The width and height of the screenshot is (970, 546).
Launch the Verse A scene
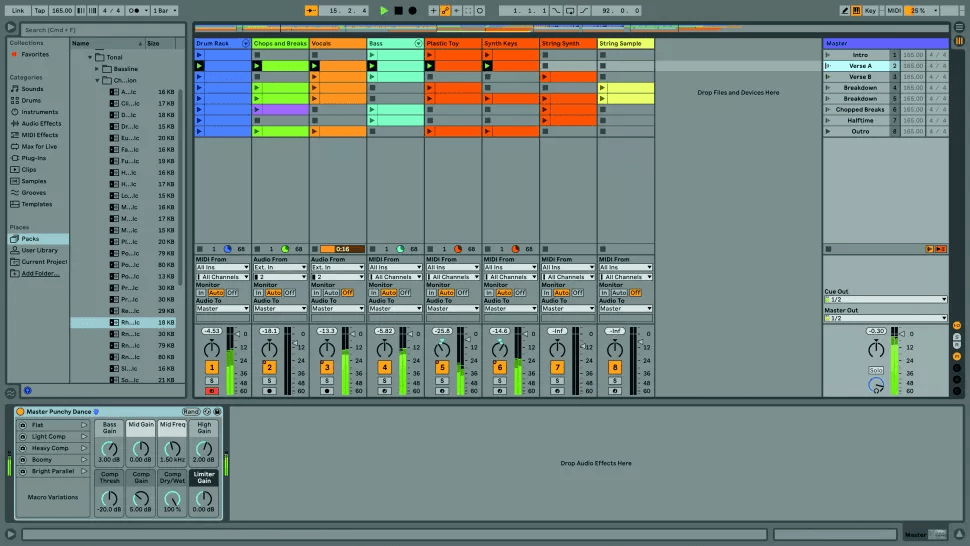click(828, 66)
